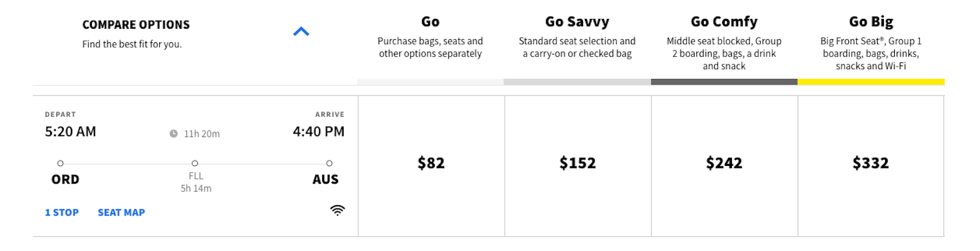The image size is (980, 251).
Task: Click the yellow Go Big color bar
Action: click(x=871, y=82)
